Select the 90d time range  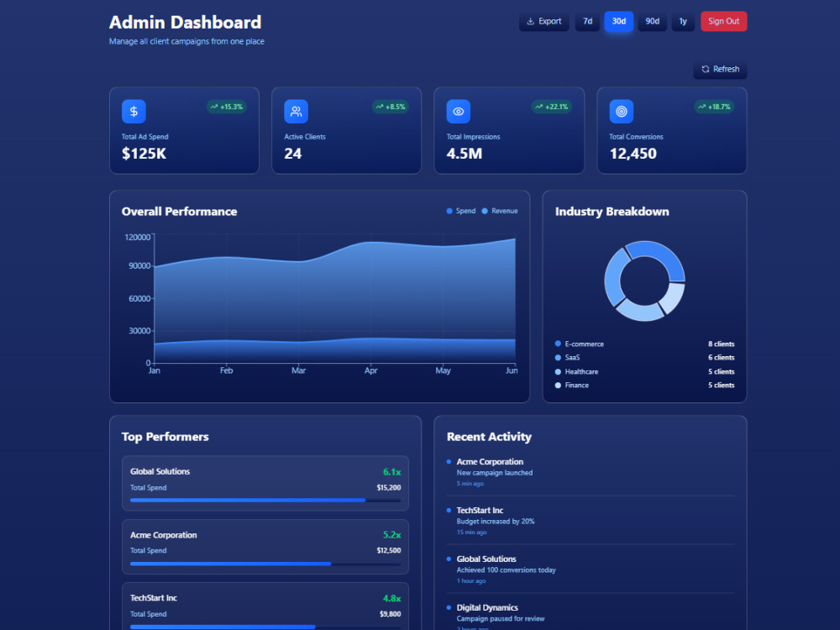pos(652,22)
